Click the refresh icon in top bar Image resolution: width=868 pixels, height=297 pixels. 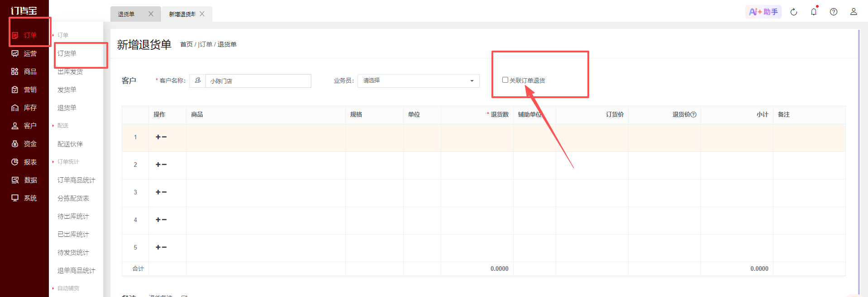coord(794,12)
